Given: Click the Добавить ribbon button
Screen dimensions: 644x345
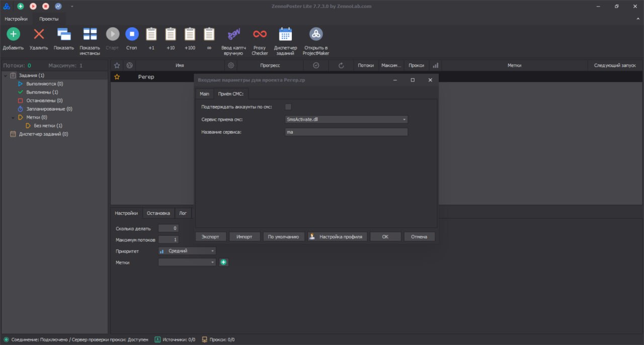Looking at the screenshot, I should 13,39.
